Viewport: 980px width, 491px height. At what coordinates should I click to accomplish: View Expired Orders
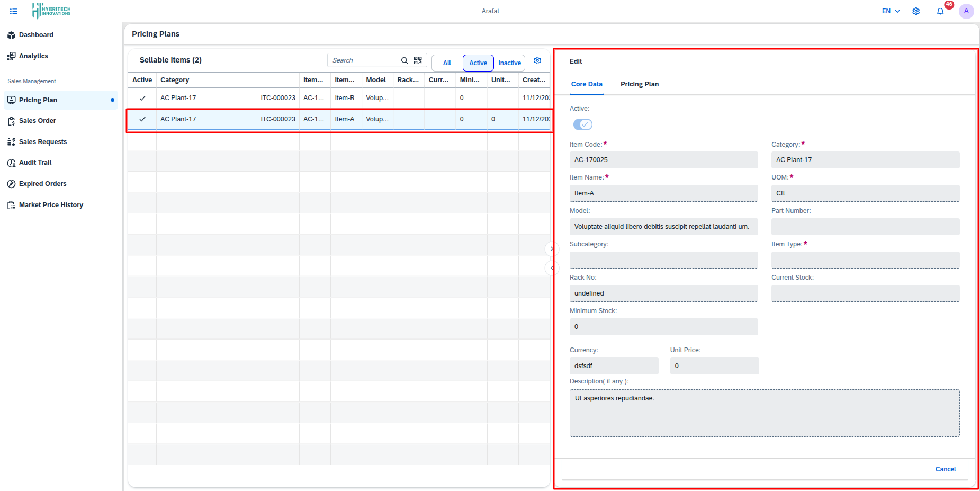coord(42,183)
